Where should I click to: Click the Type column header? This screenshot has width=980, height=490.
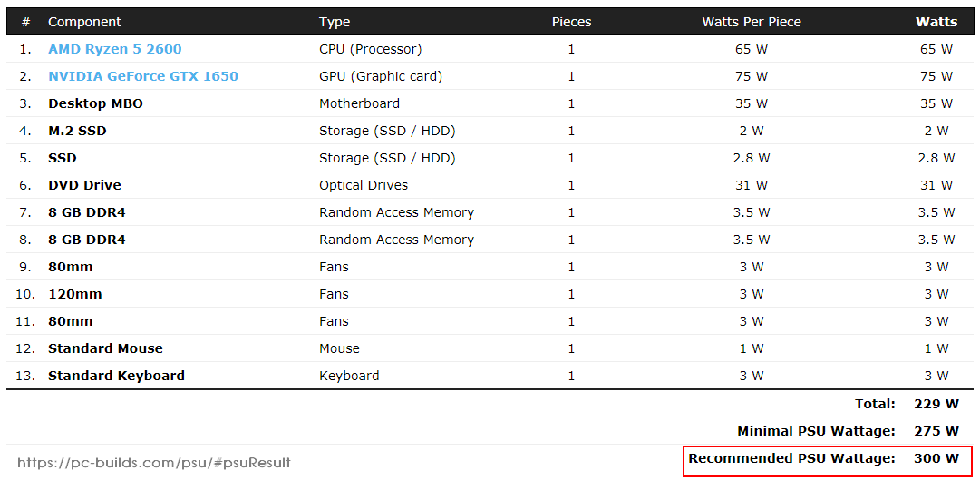(335, 22)
